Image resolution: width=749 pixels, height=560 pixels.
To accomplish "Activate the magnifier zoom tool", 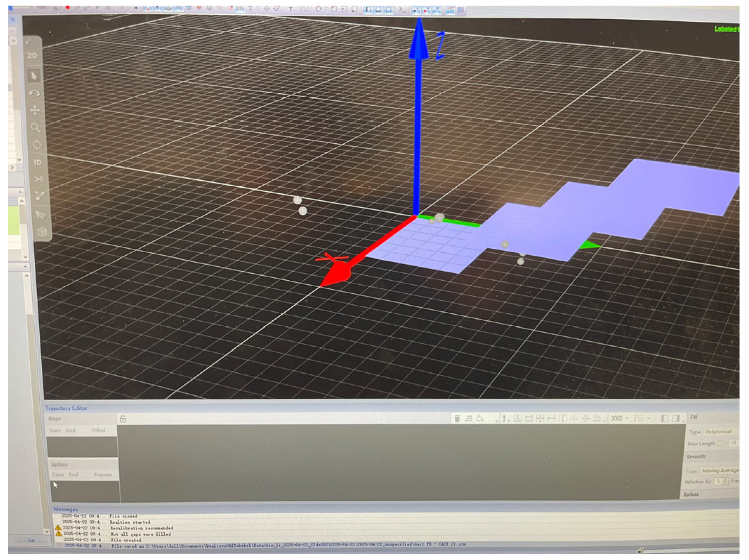I will 35,128.
